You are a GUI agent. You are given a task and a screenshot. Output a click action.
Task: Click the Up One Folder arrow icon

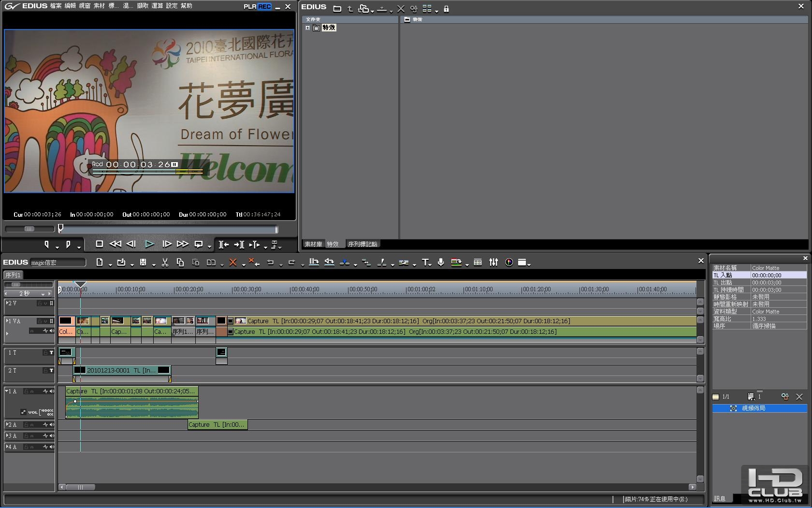pos(350,9)
